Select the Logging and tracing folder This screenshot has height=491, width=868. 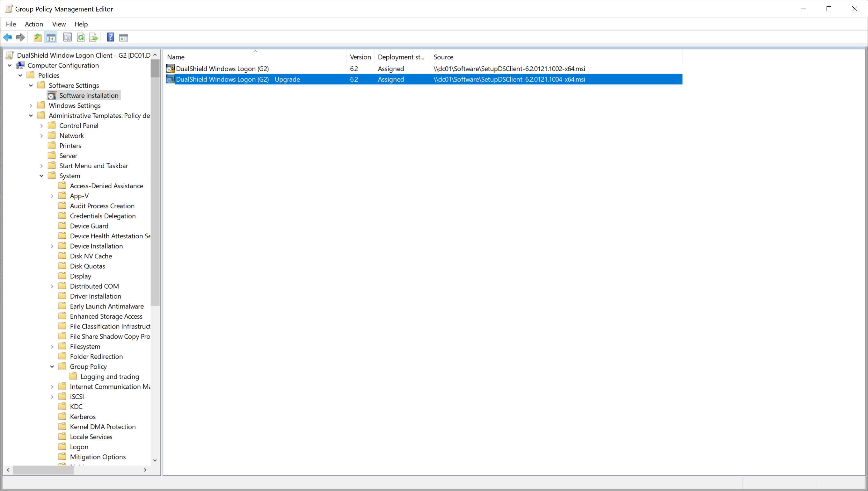tap(109, 377)
